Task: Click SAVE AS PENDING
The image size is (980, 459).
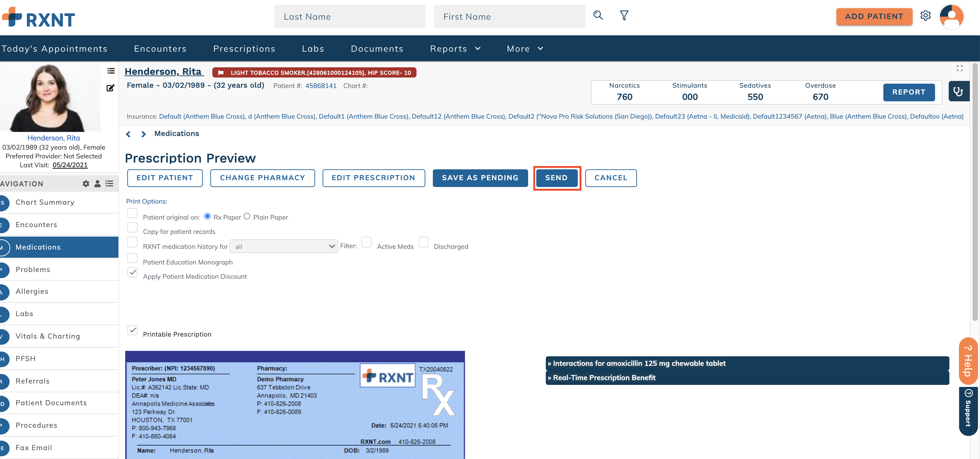Action: pyautogui.click(x=480, y=178)
